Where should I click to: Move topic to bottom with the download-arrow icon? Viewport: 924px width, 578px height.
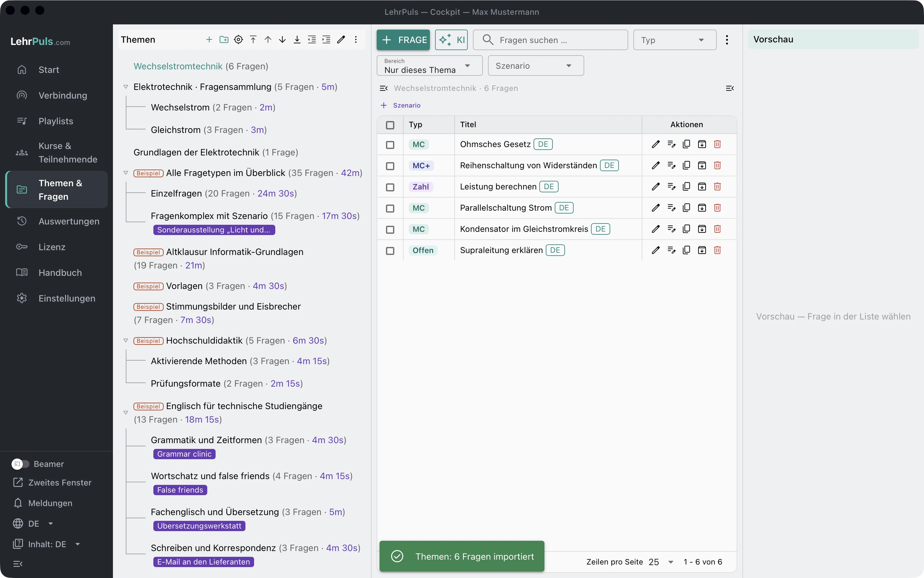297,40
